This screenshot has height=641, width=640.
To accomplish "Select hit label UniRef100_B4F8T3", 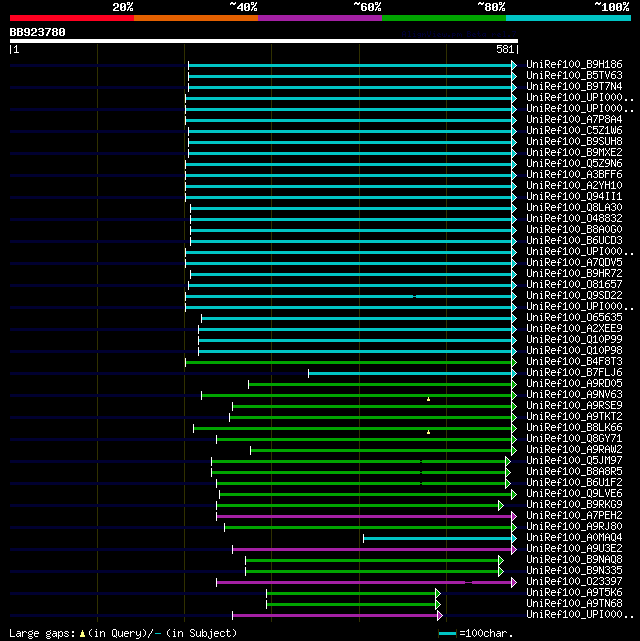I will [574, 362].
